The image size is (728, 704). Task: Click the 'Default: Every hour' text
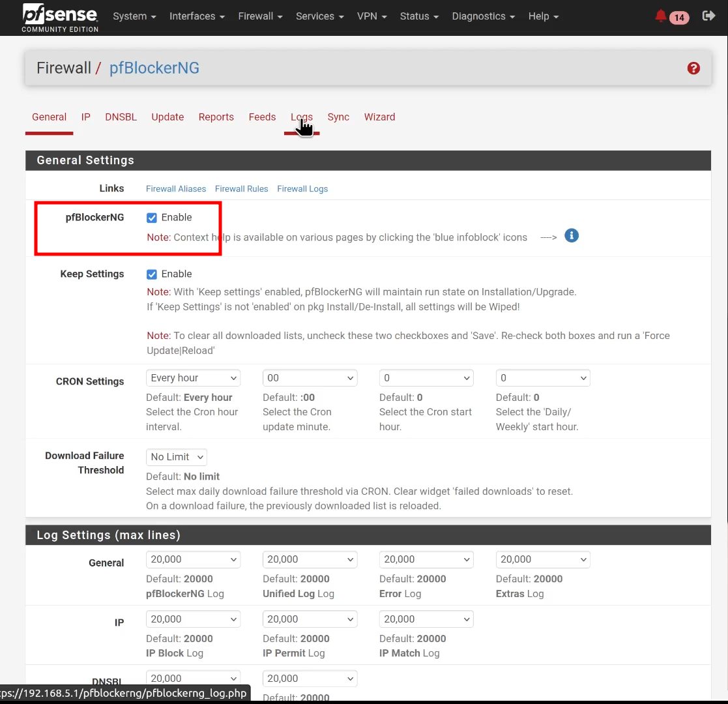point(189,398)
